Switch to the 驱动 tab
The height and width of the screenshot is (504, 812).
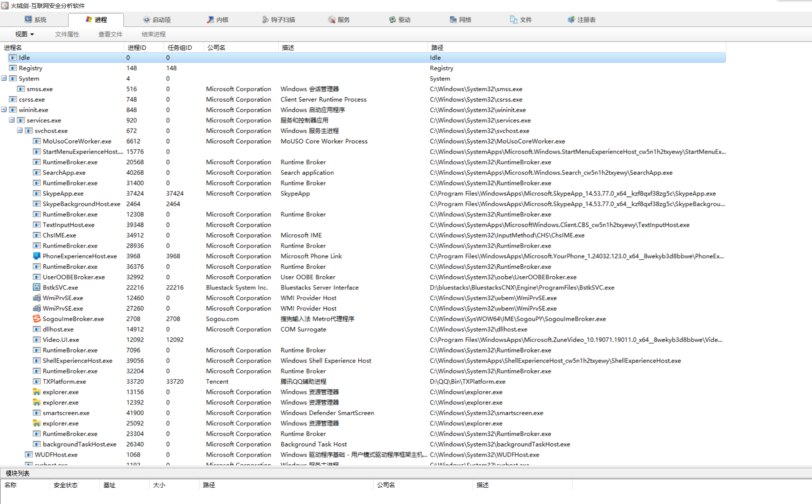[x=400, y=20]
